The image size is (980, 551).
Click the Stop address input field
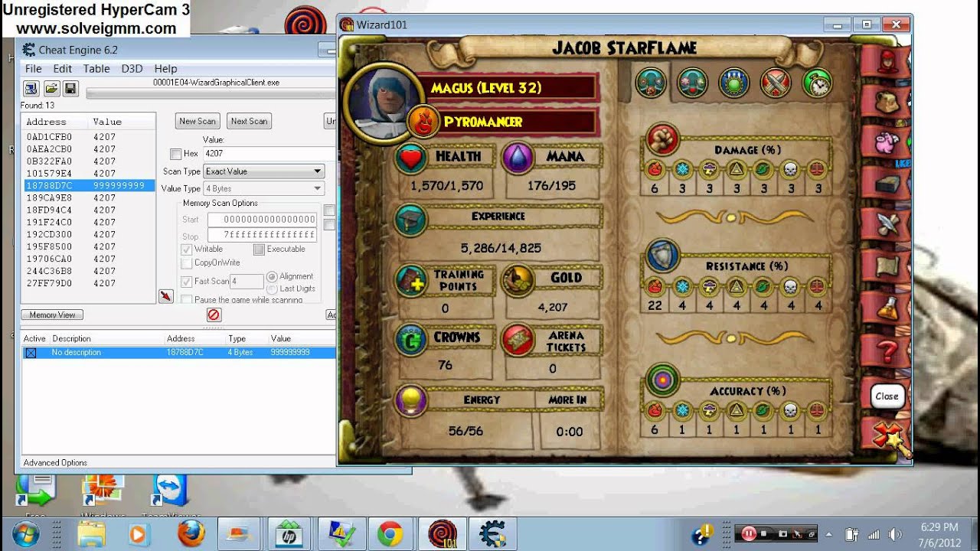[x=262, y=236]
